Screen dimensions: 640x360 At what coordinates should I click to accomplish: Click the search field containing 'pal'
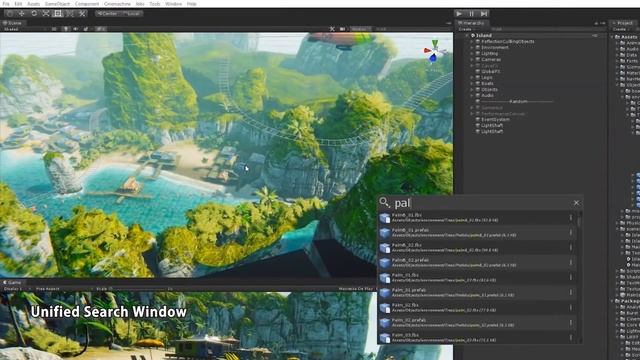tap(482, 203)
